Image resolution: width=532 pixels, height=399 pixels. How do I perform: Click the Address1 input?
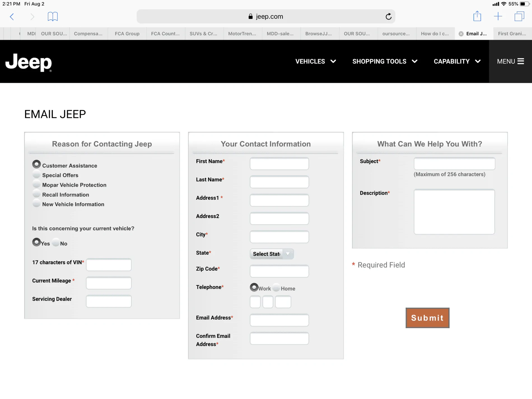click(x=279, y=200)
